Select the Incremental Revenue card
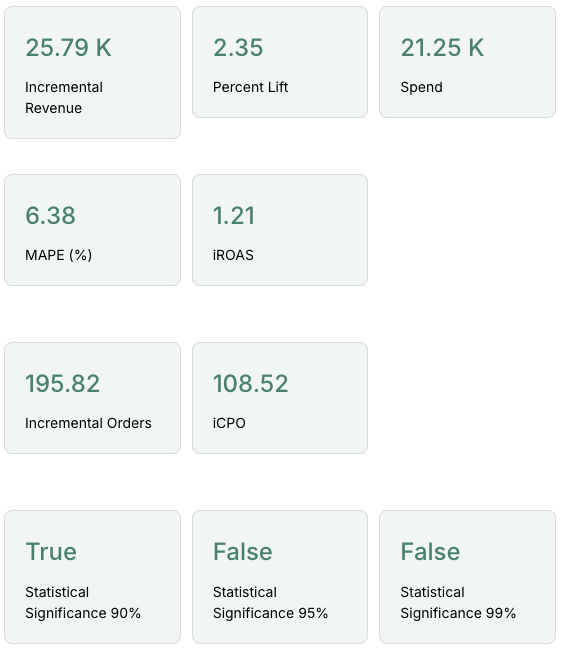Viewport: 561px width, 657px height. tap(92, 72)
